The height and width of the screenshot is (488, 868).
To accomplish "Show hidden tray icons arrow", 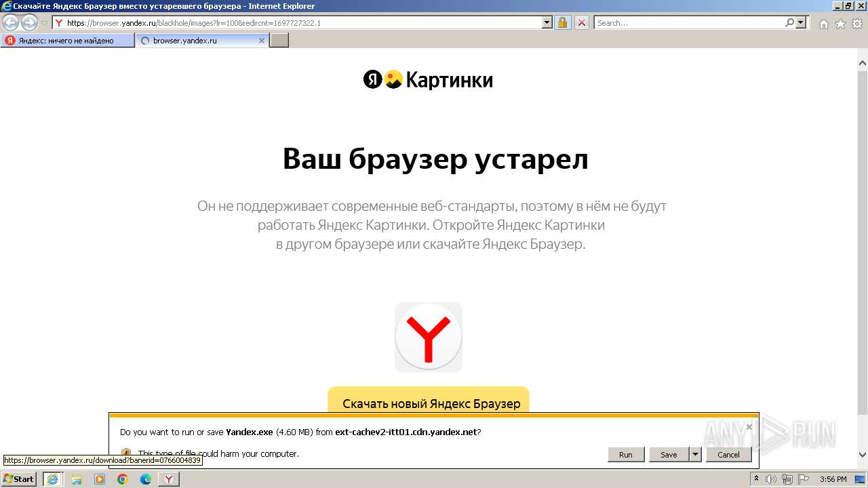I will click(x=756, y=479).
